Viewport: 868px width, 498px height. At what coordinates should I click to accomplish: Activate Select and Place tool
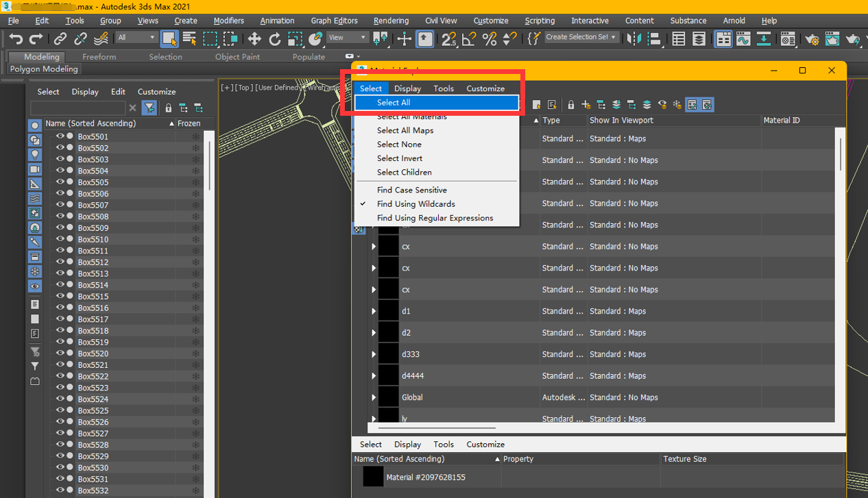[x=315, y=38]
